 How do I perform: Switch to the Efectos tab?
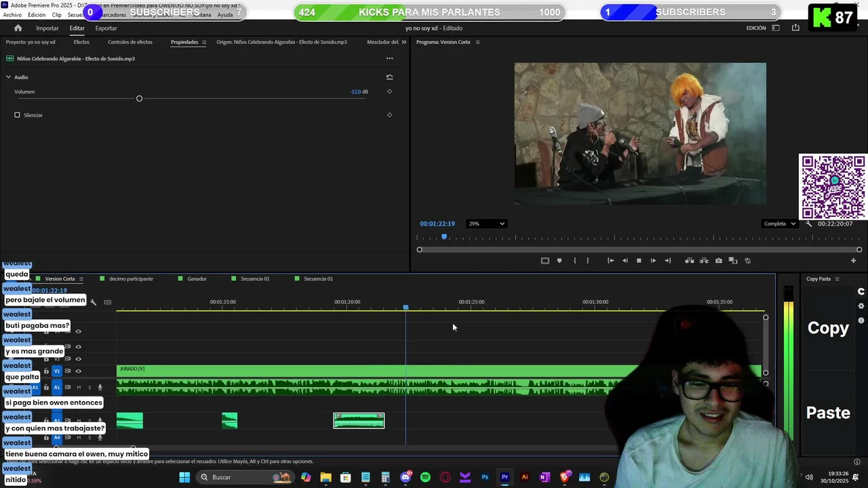click(81, 42)
